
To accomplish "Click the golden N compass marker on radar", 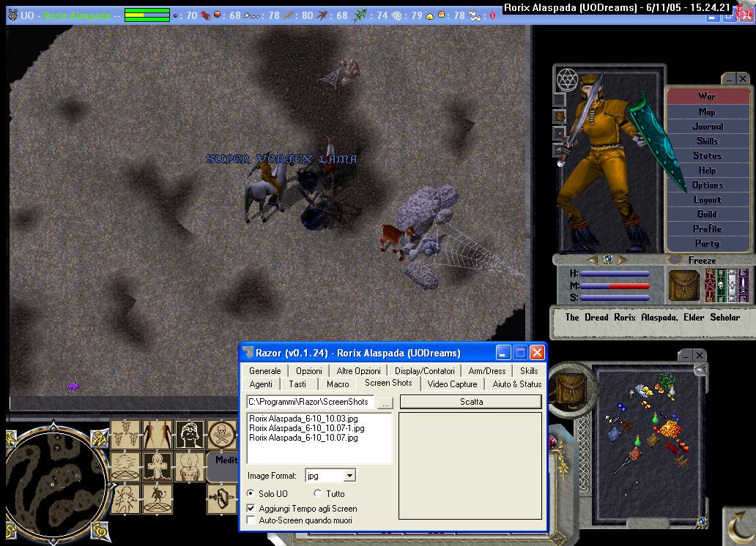I will coord(100,438).
